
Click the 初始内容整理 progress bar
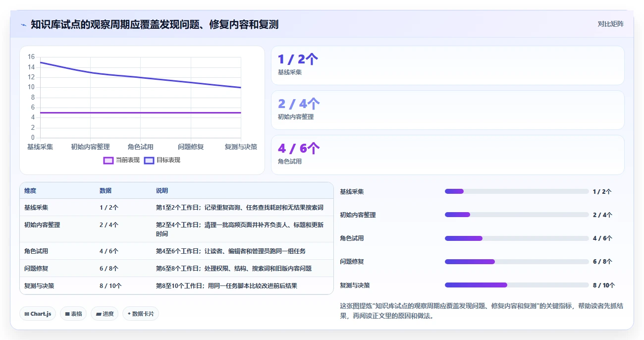(x=517, y=215)
